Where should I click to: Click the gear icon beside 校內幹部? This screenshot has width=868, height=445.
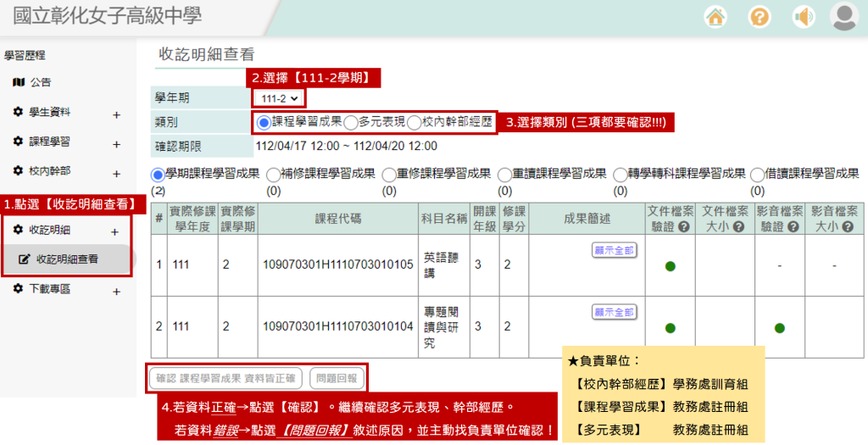click(x=18, y=170)
